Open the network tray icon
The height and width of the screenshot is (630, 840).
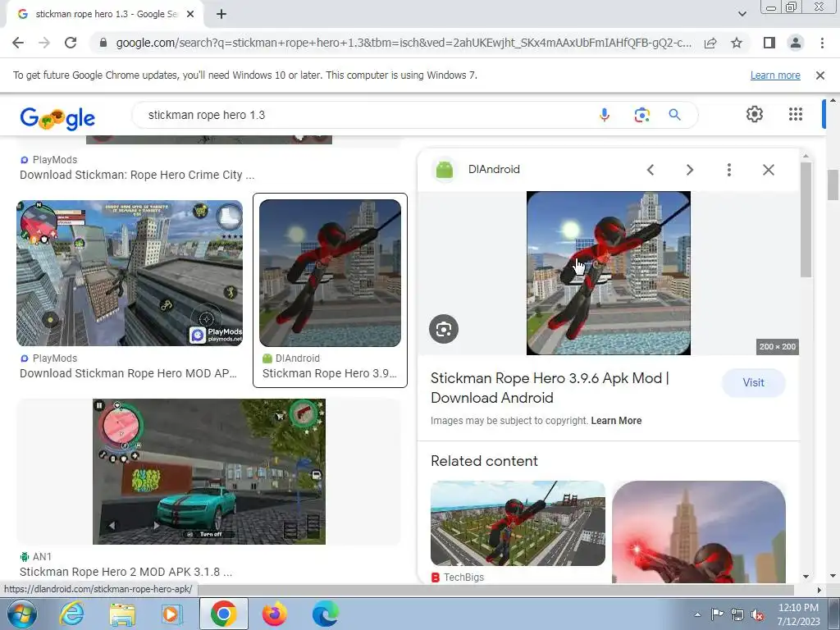tap(737, 614)
